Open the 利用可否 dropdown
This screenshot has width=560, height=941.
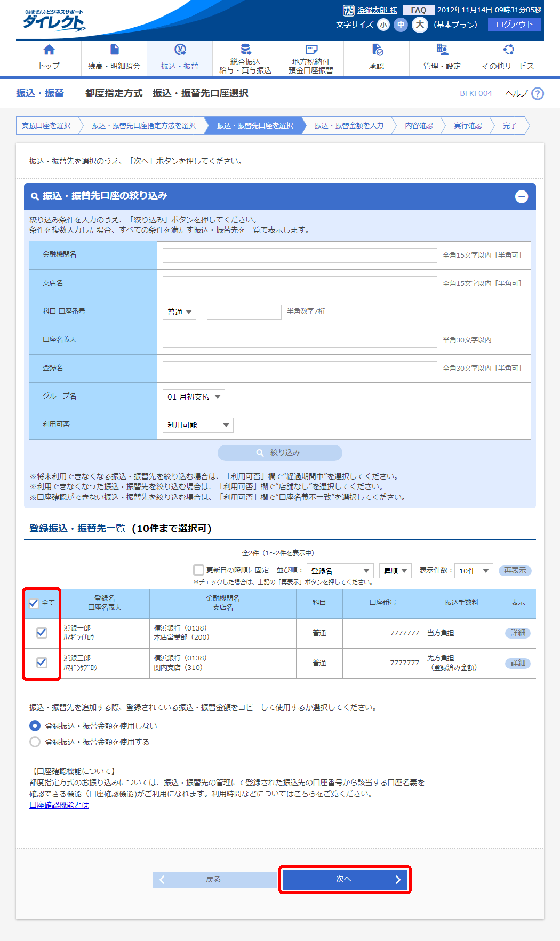click(x=198, y=425)
